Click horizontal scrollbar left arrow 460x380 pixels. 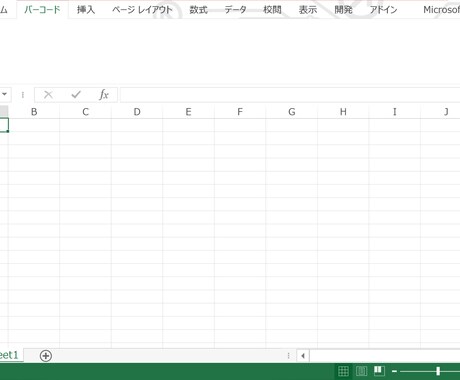tap(303, 356)
